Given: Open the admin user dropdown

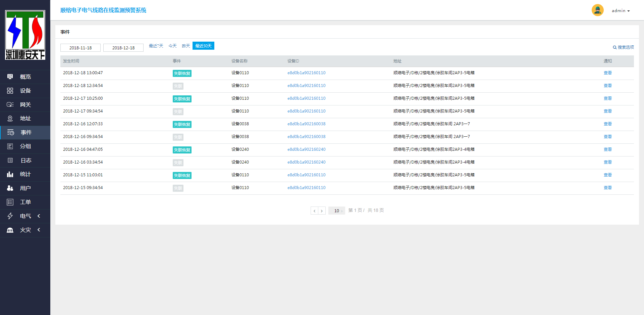Looking at the screenshot, I should (x=621, y=11).
